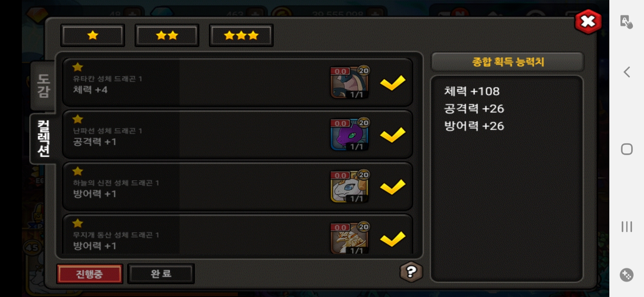This screenshot has width=644, height=297.
Task: Show 진행중 in-progress collections
Action: (90, 274)
